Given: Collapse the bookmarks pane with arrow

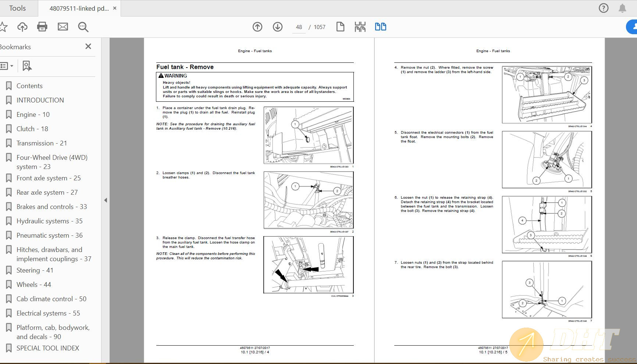Looking at the screenshot, I should pos(106,200).
